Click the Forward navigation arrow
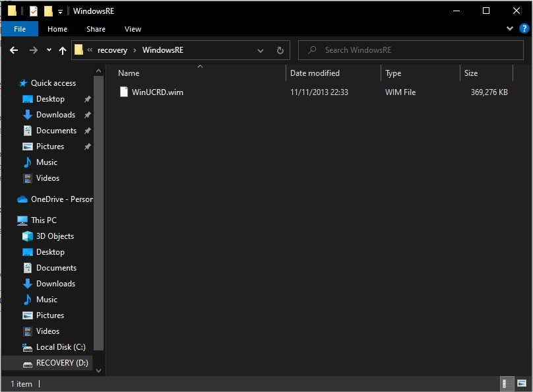533x392 pixels. tap(33, 50)
